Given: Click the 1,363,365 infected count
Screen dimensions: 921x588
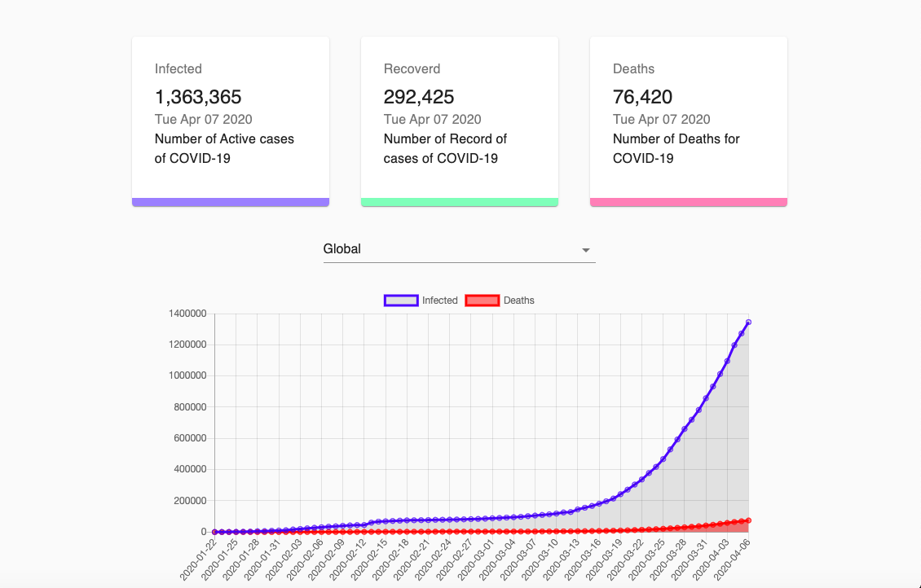Looking at the screenshot, I should tap(198, 97).
